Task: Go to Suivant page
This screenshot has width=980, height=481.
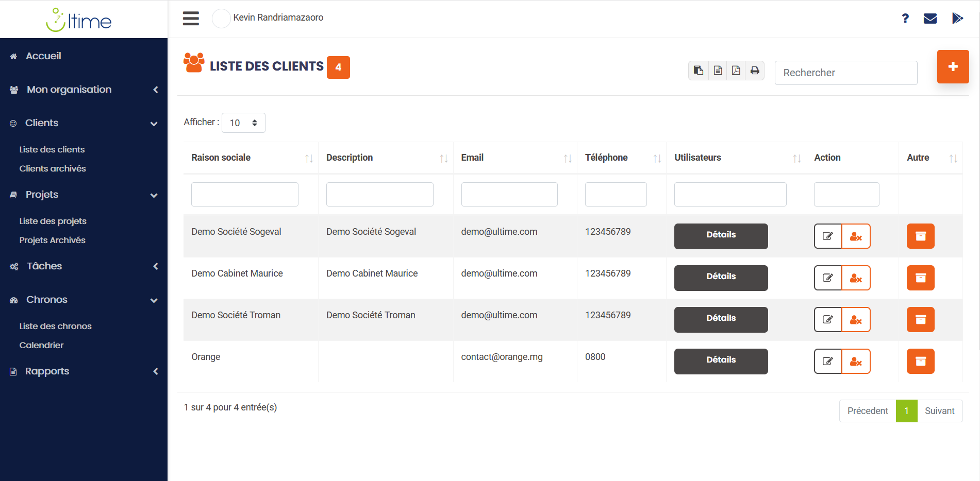Action: point(940,411)
